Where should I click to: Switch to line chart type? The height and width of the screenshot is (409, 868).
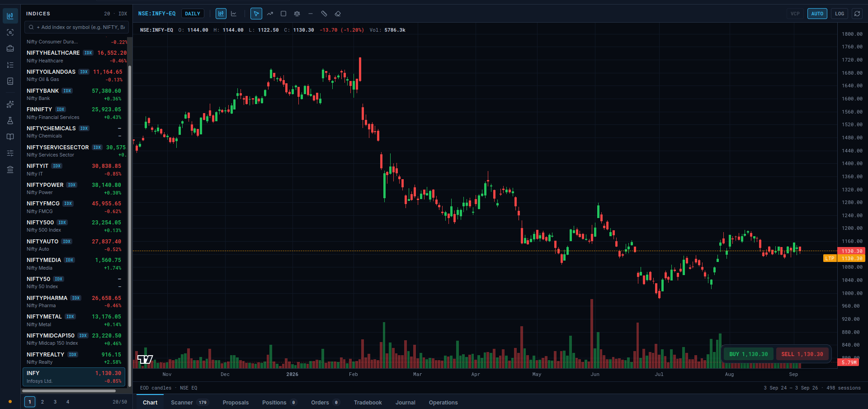tap(234, 14)
